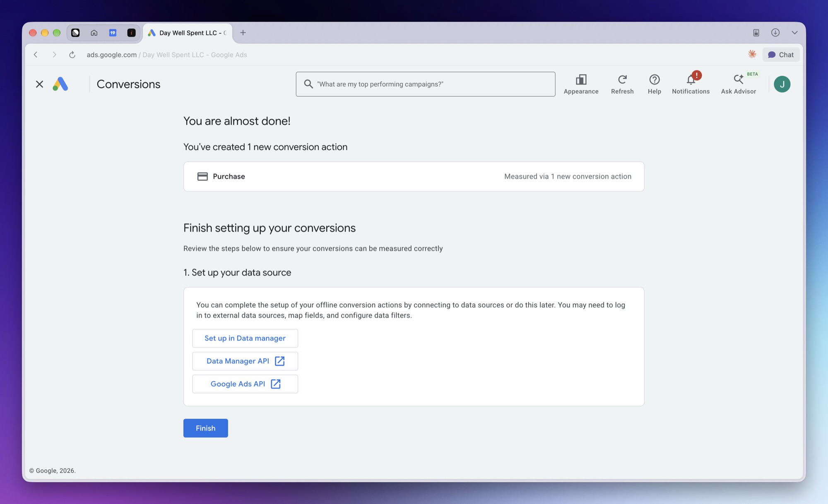
Task: Go forward with the browser forward arrow
Action: pyautogui.click(x=54, y=55)
